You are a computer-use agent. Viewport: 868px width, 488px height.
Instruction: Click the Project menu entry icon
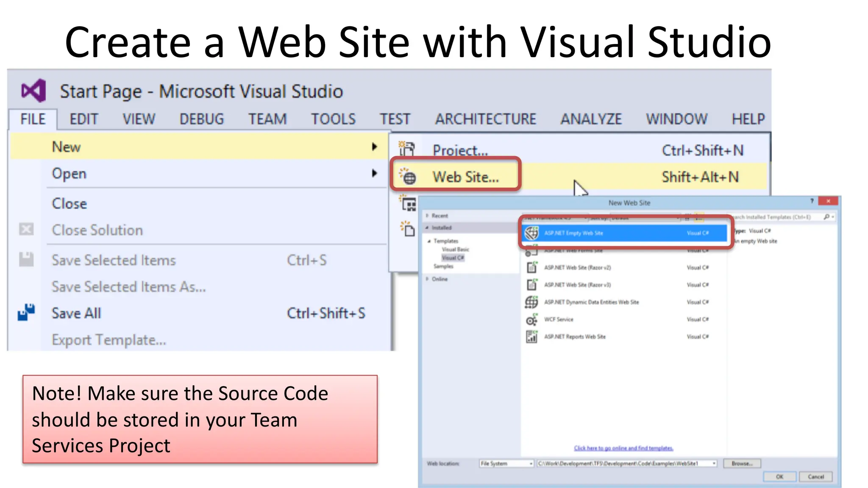click(x=407, y=150)
